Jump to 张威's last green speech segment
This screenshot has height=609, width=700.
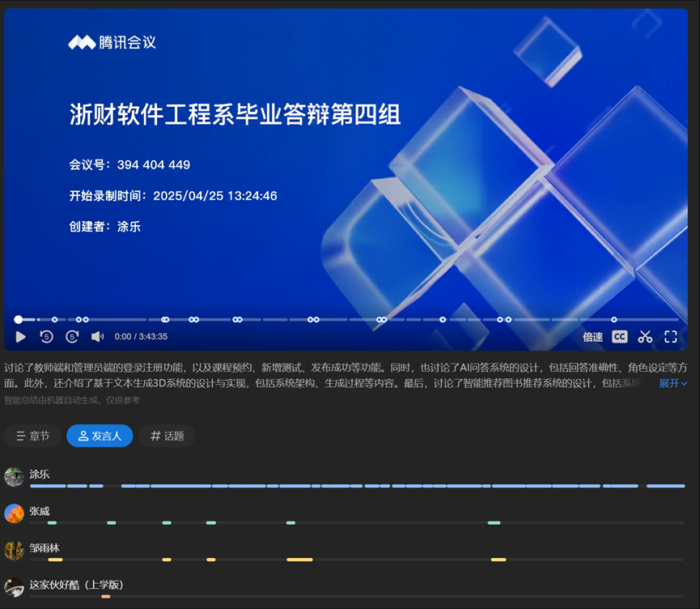494,523
